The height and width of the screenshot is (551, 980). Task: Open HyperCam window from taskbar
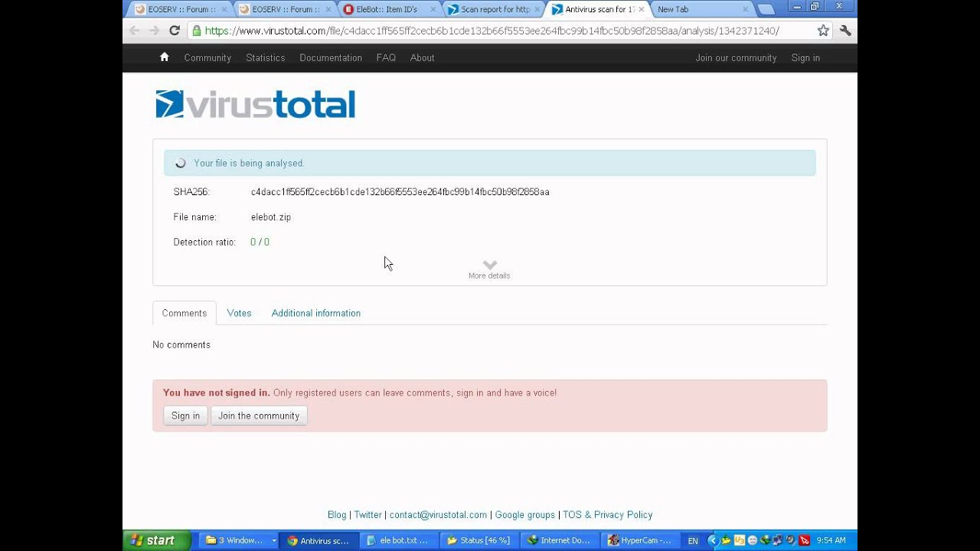[641, 540]
